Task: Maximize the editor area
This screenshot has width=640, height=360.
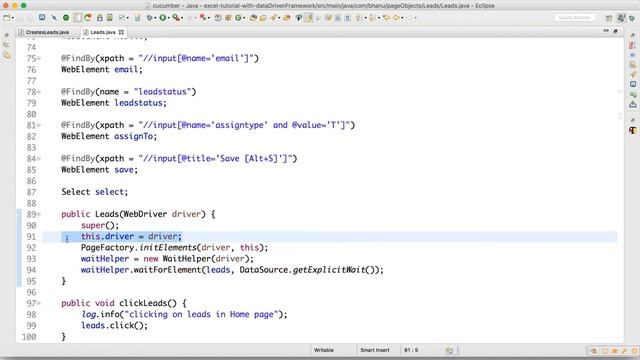Action: (616, 31)
